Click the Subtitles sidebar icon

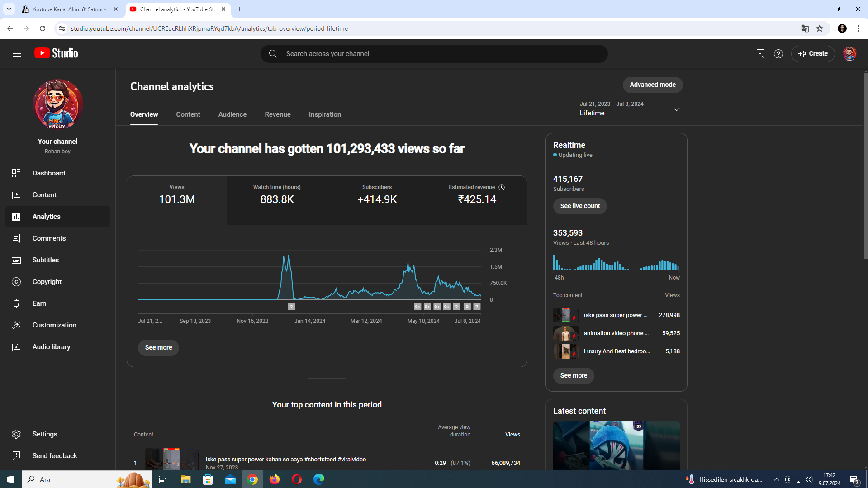pyautogui.click(x=16, y=260)
